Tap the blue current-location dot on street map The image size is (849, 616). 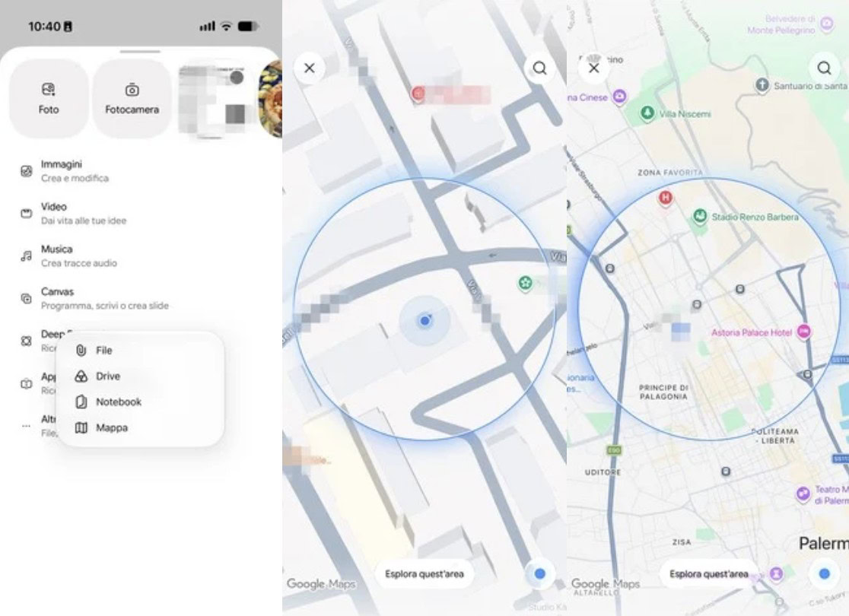click(425, 321)
